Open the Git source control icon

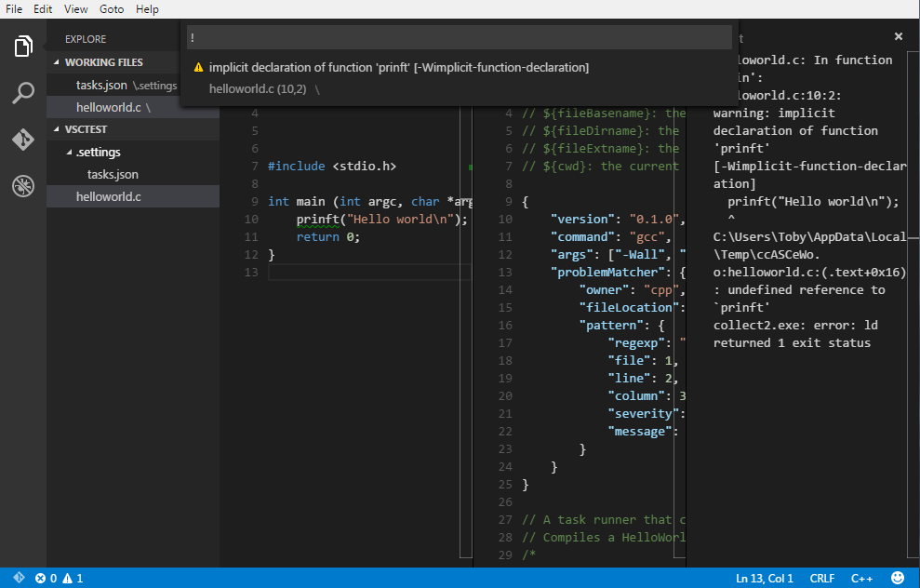23,140
